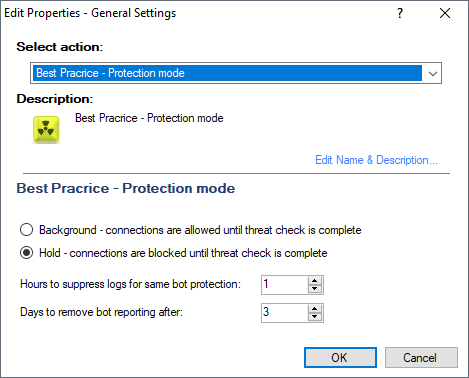Click the Background option label text

tap(200, 230)
